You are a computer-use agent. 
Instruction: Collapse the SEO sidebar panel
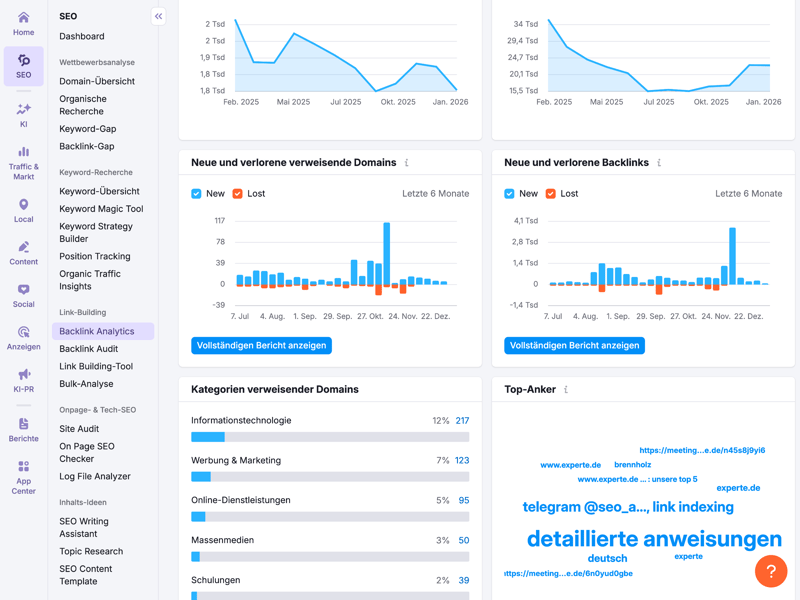158,16
